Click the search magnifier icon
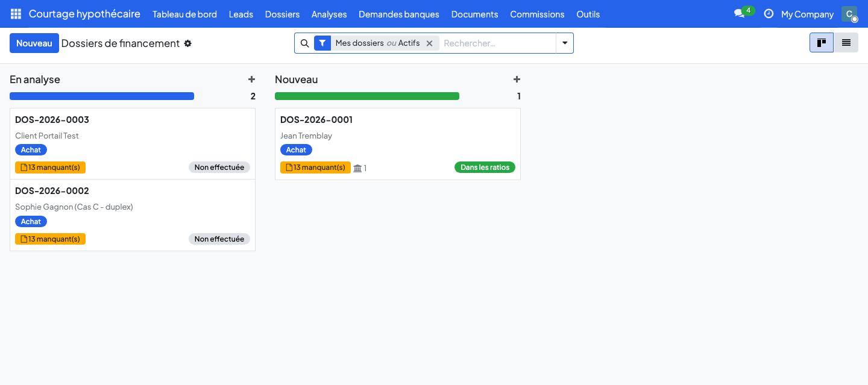868x385 pixels. 304,43
